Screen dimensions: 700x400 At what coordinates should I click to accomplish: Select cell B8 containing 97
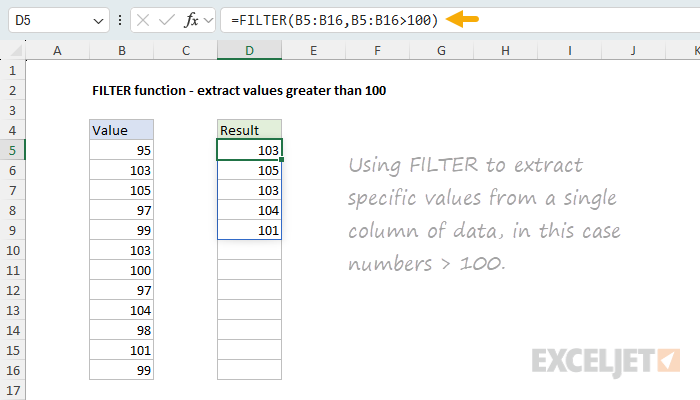(x=121, y=210)
